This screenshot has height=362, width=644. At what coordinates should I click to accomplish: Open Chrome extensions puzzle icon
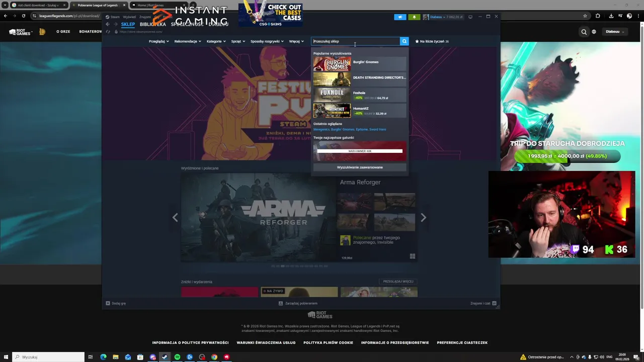[598, 16]
